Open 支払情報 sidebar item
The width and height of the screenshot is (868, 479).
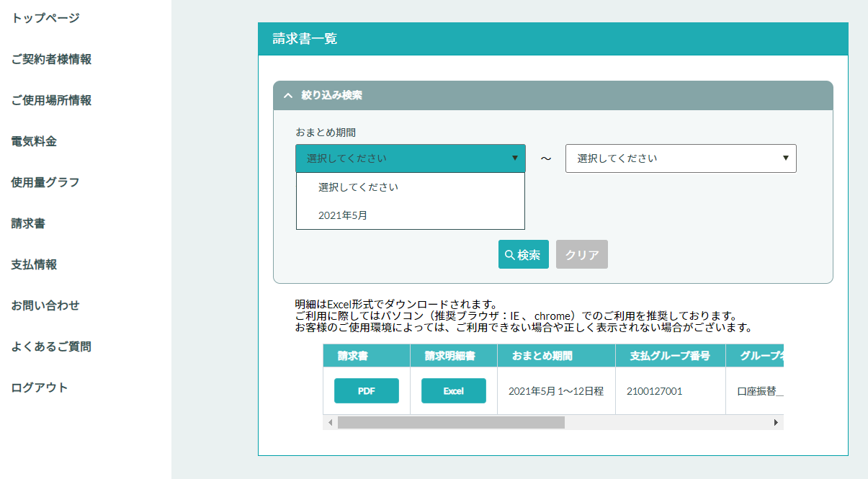[x=34, y=264]
